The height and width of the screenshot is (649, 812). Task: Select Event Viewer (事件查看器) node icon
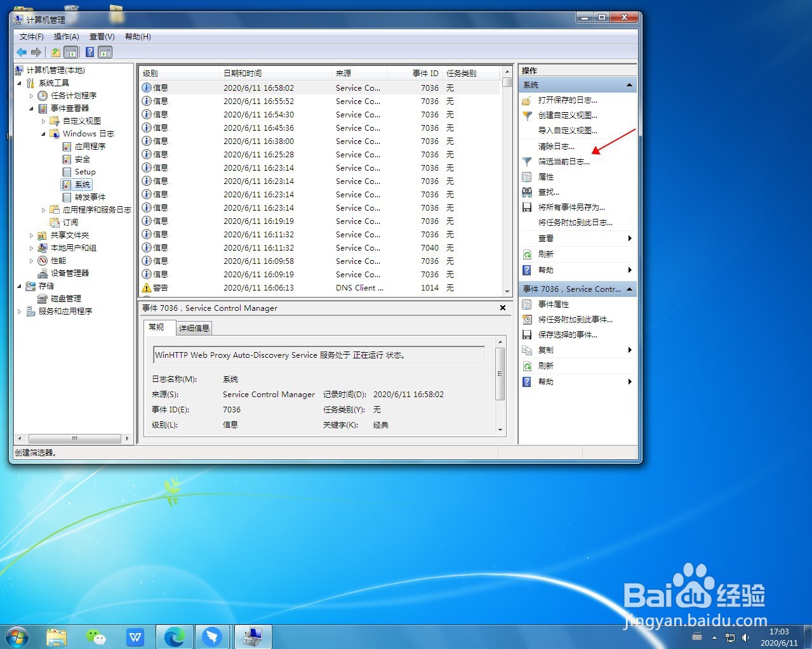(x=43, y=108)
